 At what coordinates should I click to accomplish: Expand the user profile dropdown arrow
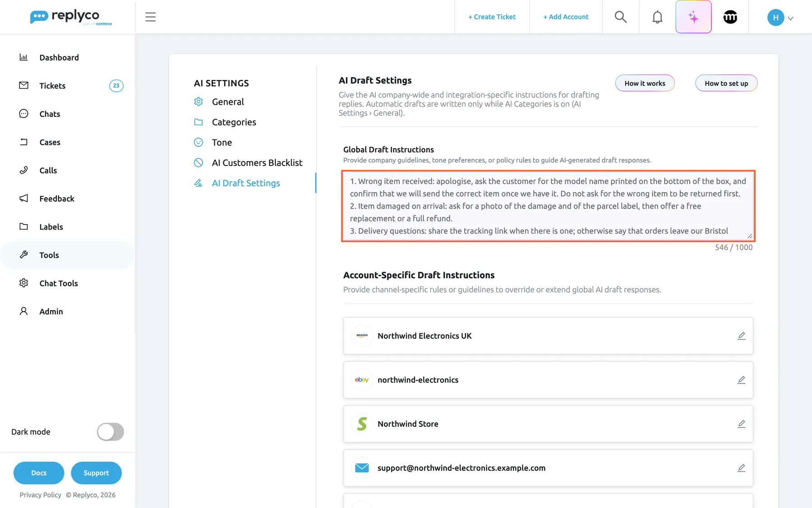(x=790, y=18)
